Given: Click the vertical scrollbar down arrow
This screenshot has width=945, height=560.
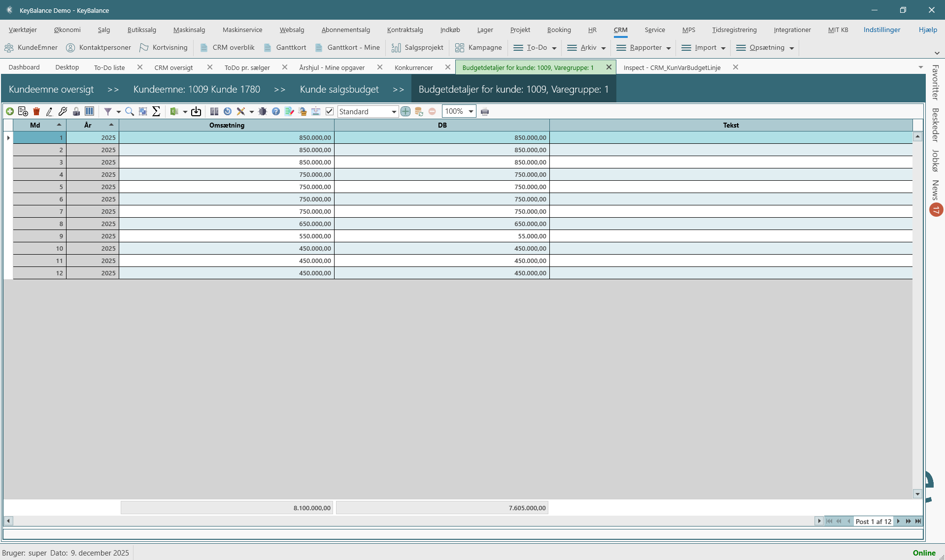Looking at the screenshot, I should [917, 494].
